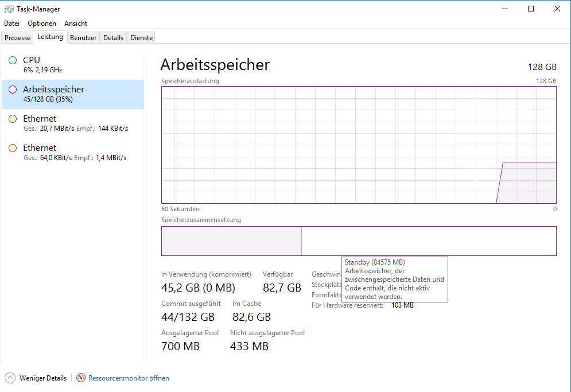Open the Optionen menu
This screenshot has width=571, height=392.
point(42,24)
